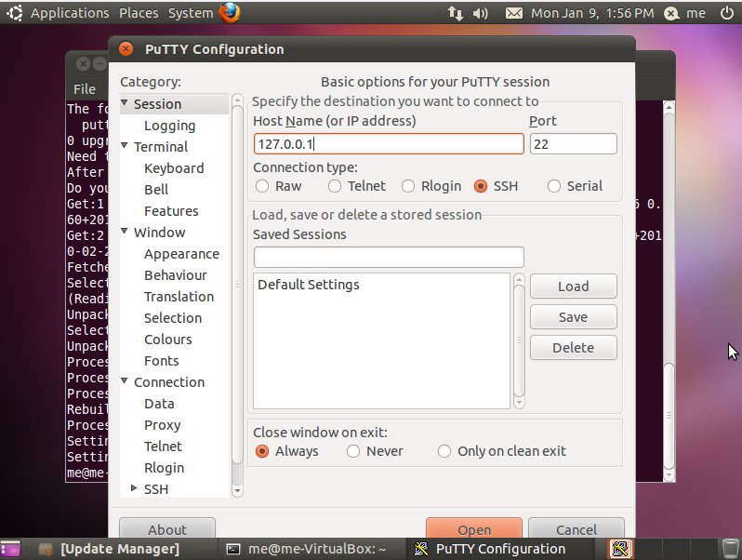Collapse the Session category tree node
Image resolution: width=742 pixels, height=560 pixels.
pyautogui.click(x=125, y=102)
